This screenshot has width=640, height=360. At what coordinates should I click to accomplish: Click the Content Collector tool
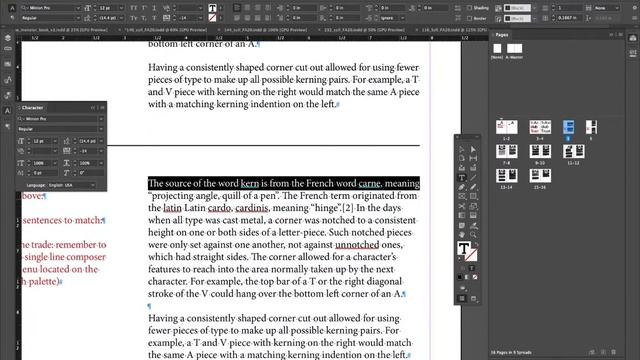click(x=462, y=168)
